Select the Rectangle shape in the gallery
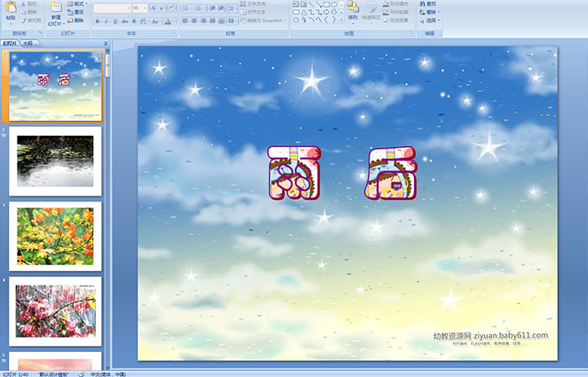The width and height of the screenshot is (588, 377). point(326,4)
